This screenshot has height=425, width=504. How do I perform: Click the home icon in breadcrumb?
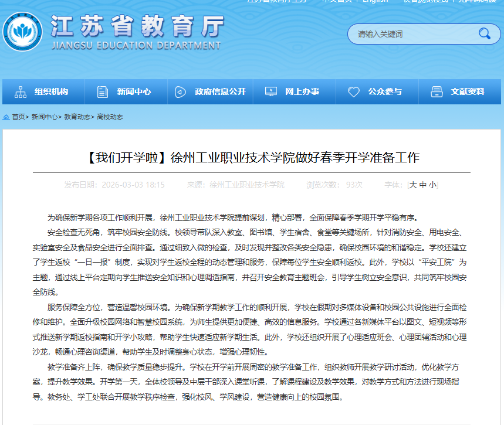tap(6, 117)
